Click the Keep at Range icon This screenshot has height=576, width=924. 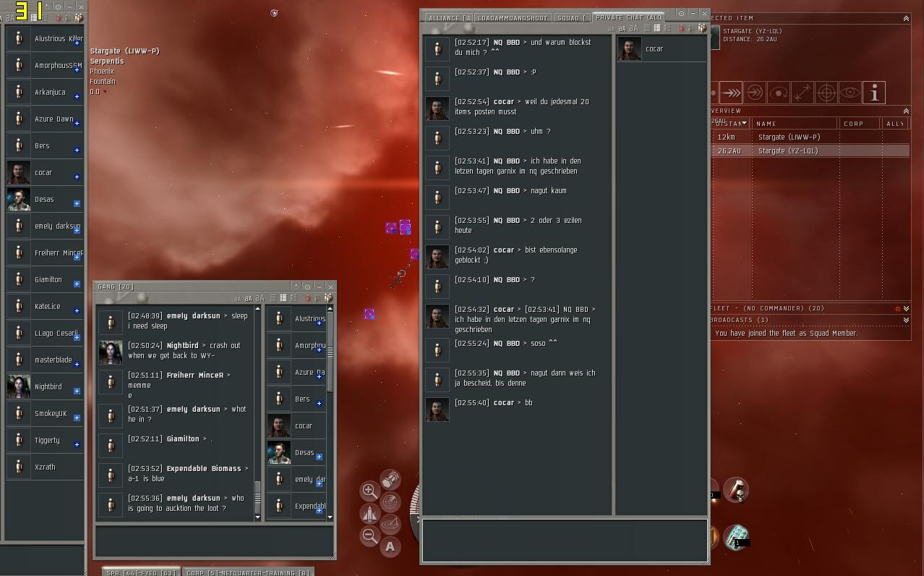tap(803, 93)
